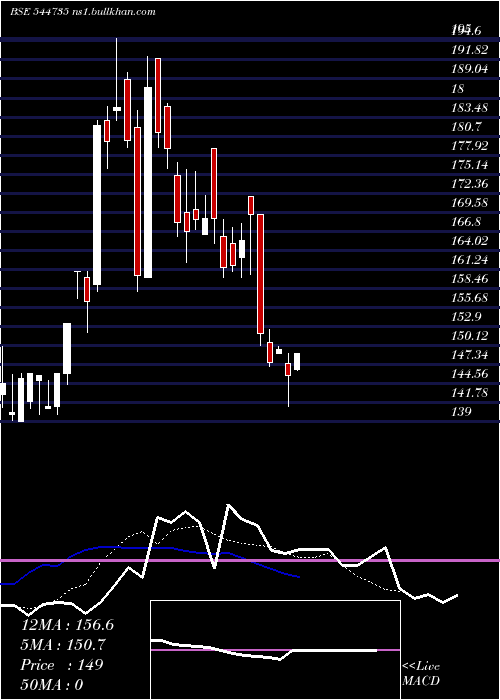Click the long red candle falling to 150.12
The image size is (500, 700).
point(260,274)
